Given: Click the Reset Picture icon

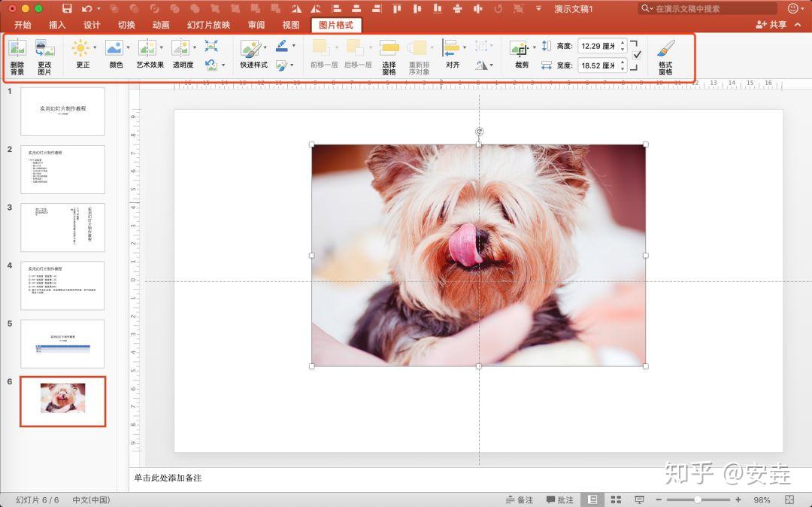Looking at the screenshot, I should pyautogui.click(x=211, y=65).
